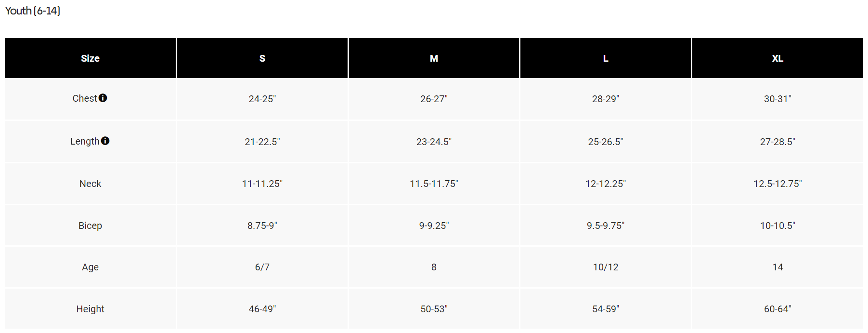
Task: Click the Age row label
Action: click(x=90, y=267)
